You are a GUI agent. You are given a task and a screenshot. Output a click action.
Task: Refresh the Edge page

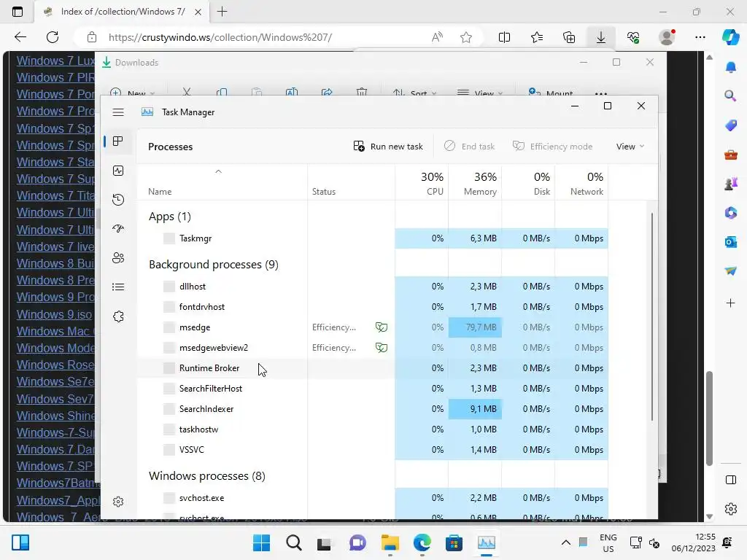tap(53, 37)
